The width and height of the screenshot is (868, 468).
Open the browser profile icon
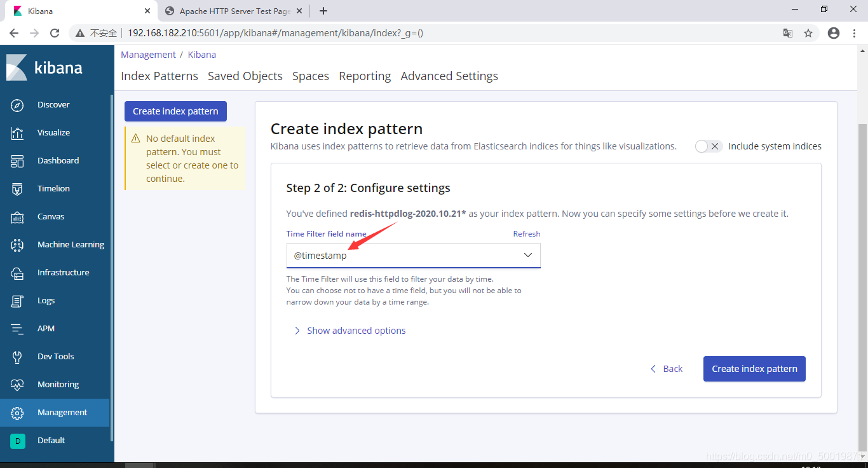pos(834,33)
